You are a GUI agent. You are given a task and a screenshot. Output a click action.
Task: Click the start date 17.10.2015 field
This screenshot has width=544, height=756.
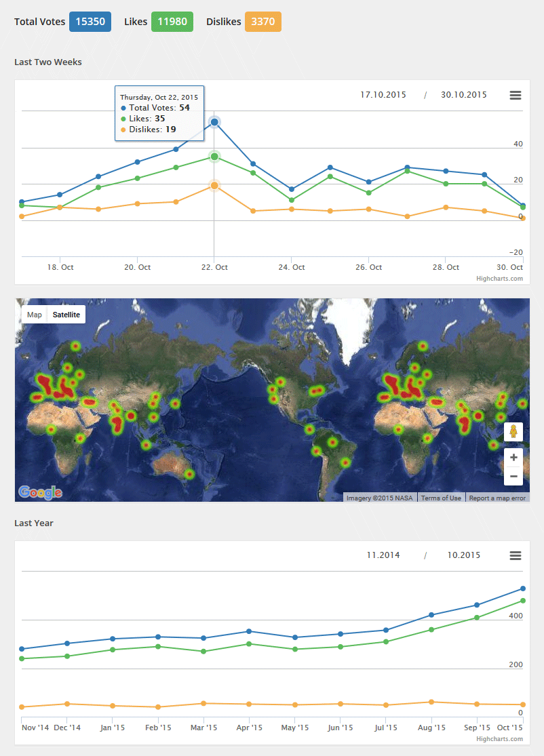point(383,95)
